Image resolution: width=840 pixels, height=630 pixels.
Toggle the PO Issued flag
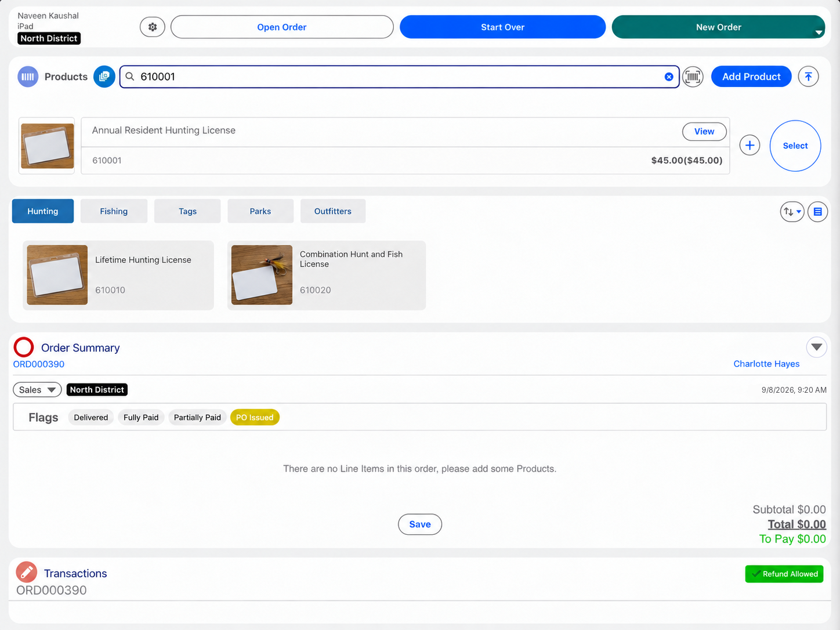pos(255,417)
